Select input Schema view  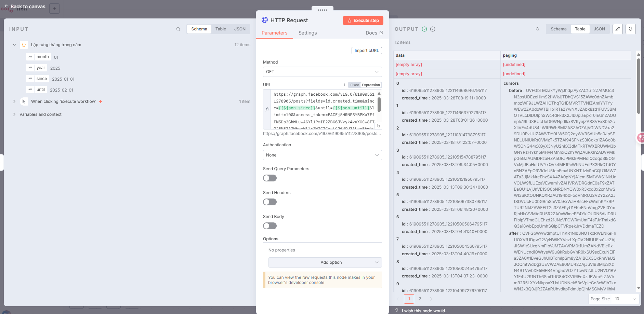click(199, 29)
